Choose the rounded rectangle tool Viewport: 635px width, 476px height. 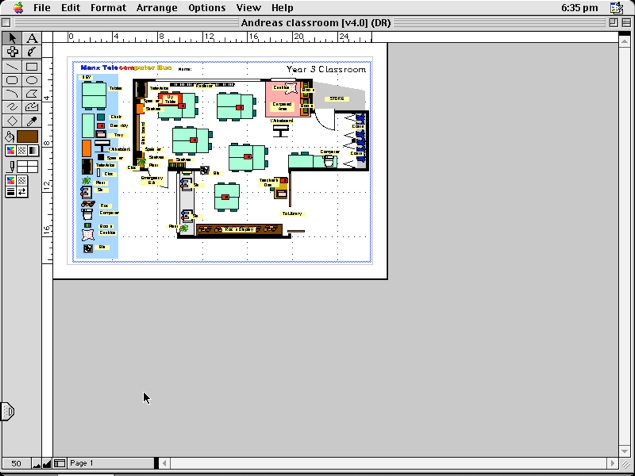click(x=12, y=80)
